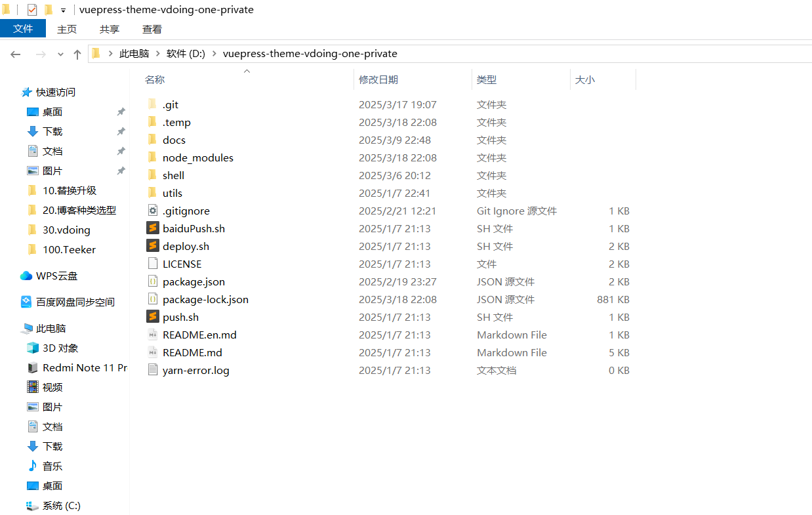Image resolution: width=812 pixels, height=515 pixels.
Task: Open pinned 文档 under 快速访问
Action: pos(52,151)
